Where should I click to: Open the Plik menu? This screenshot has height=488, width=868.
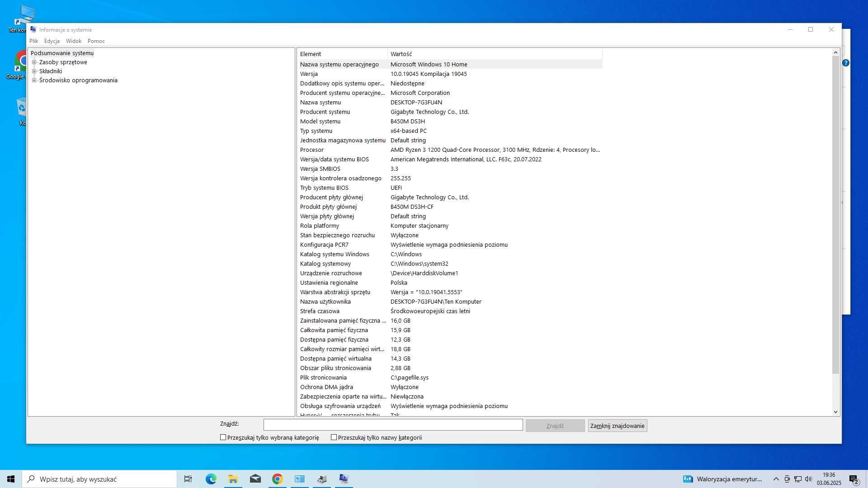34,41
